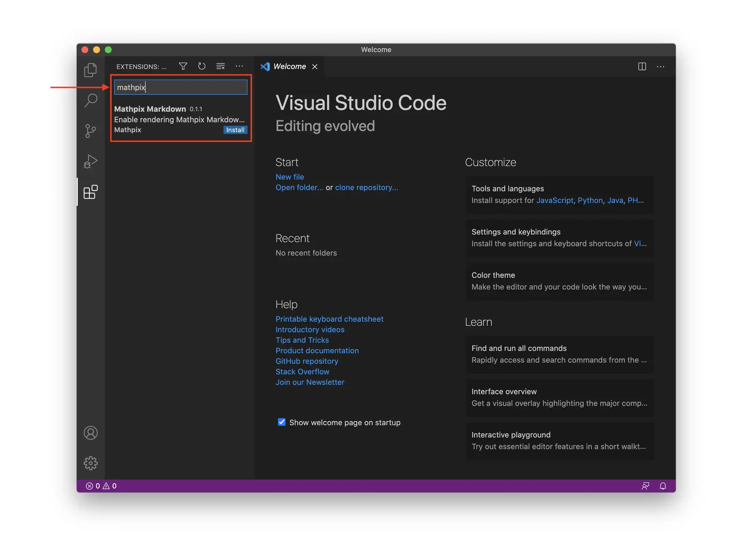756x541 pixels.
Task: Click the VS Code logo on Welcome tab
Action: 265,66
